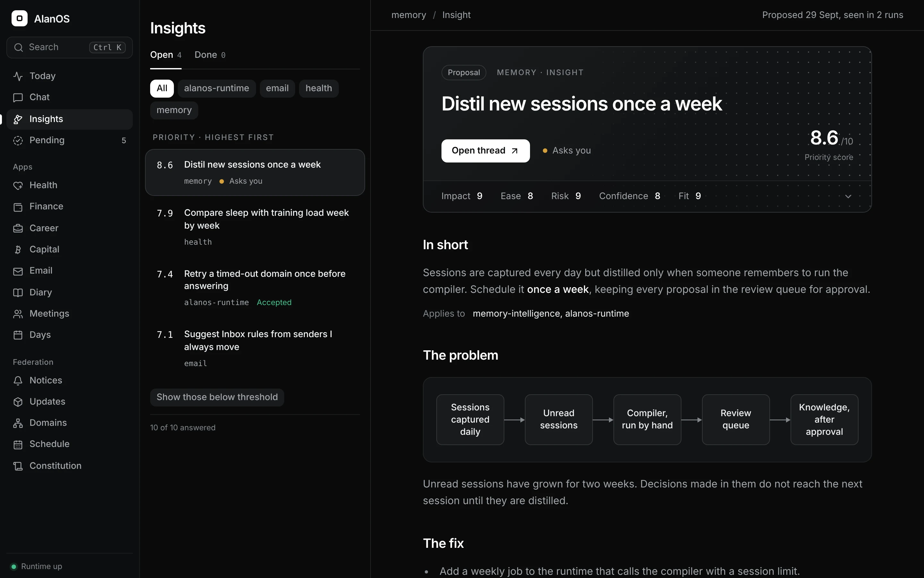The width and height of the screenshot is (924, 578).
Task: Open the Schedule calendar icon
Action: (x=18, y=445)
